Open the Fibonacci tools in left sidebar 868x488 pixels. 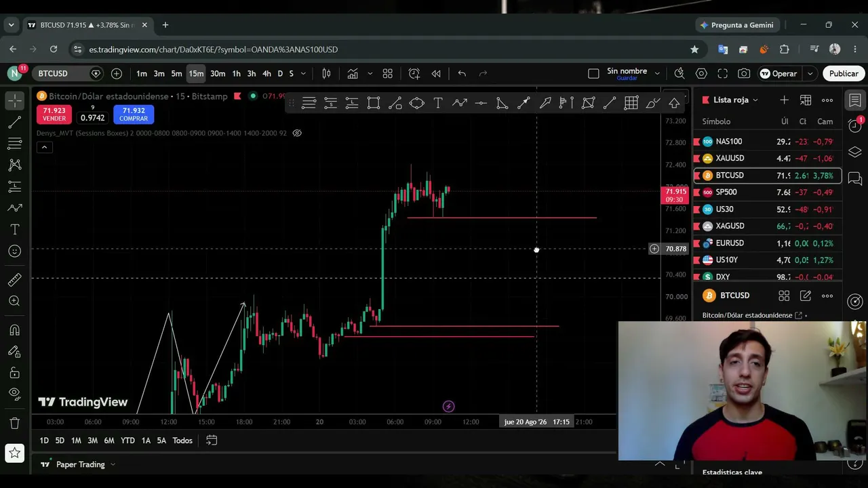pos(15,144)
